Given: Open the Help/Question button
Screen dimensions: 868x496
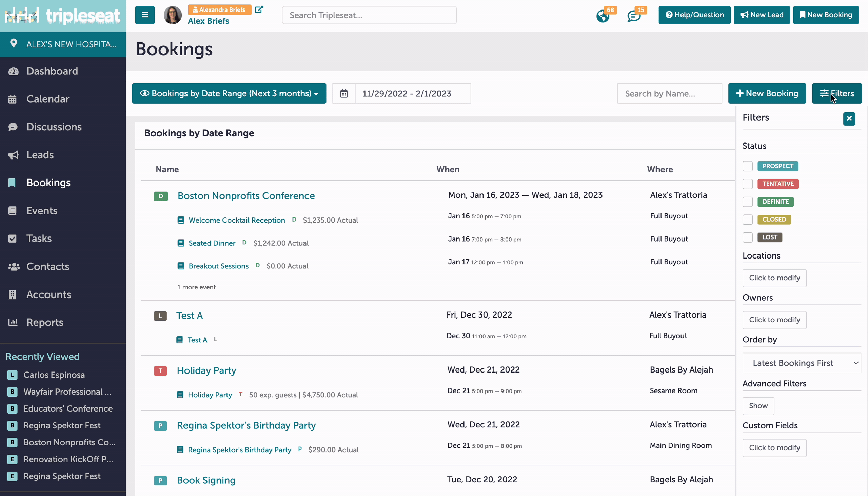Looking at the screenshot, I should 694,15.
